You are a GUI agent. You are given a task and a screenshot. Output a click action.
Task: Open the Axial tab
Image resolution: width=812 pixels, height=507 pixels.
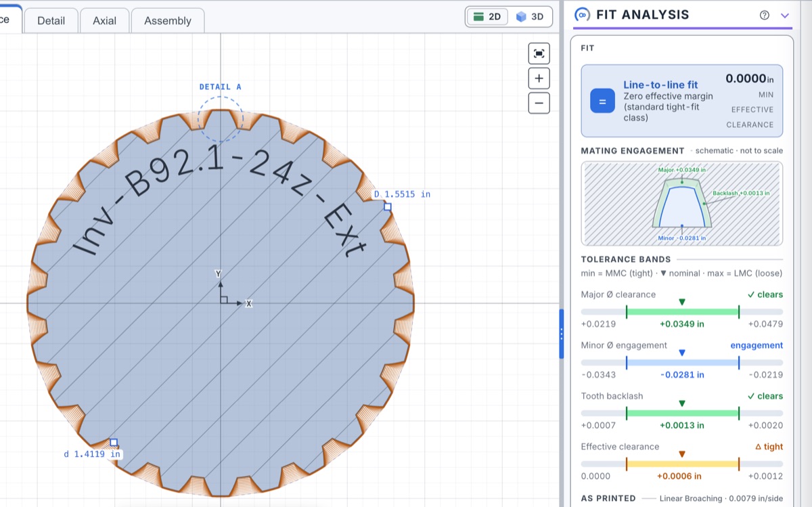(104, 20)
